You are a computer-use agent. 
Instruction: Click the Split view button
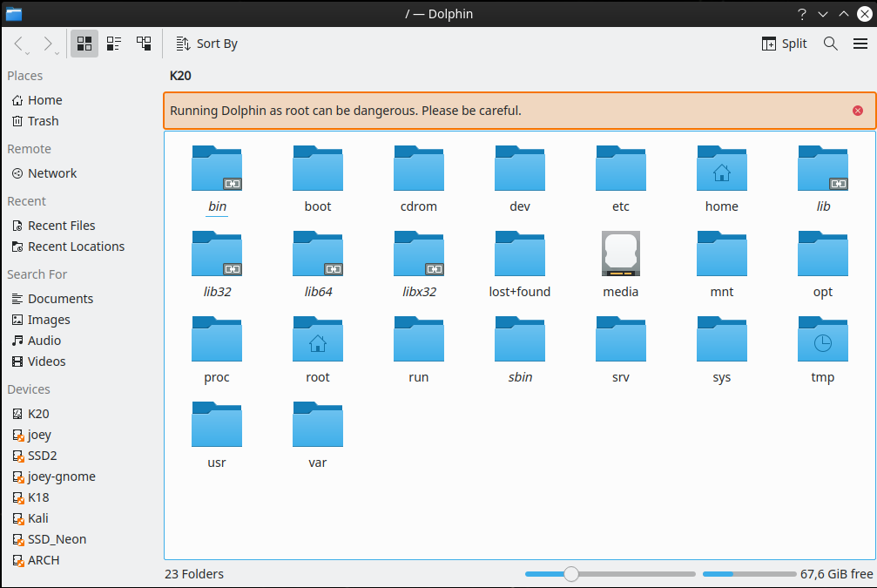pyautogui.click(x=784, y=44)
